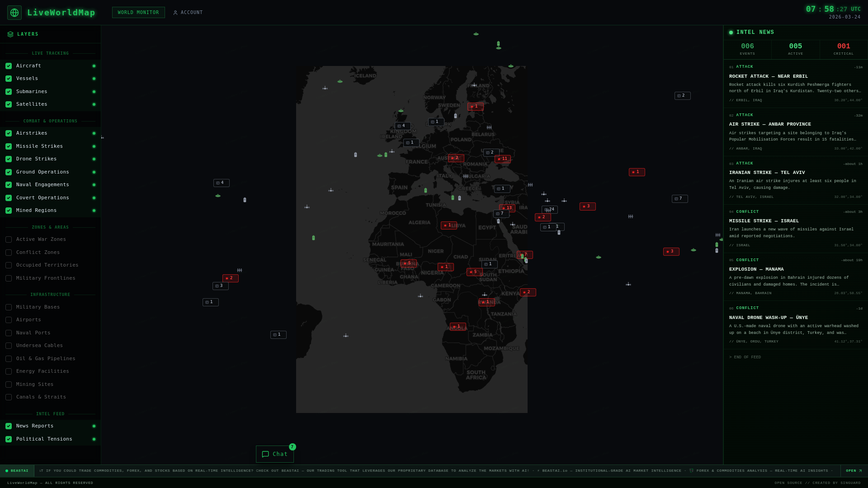Toggle Missile Strikes layer off
Screen dimensions: 868x488
[9, 146]
